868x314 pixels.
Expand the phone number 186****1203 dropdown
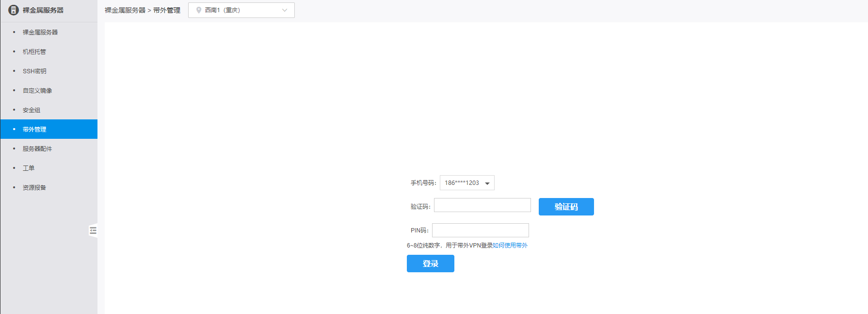pos(467,183)
